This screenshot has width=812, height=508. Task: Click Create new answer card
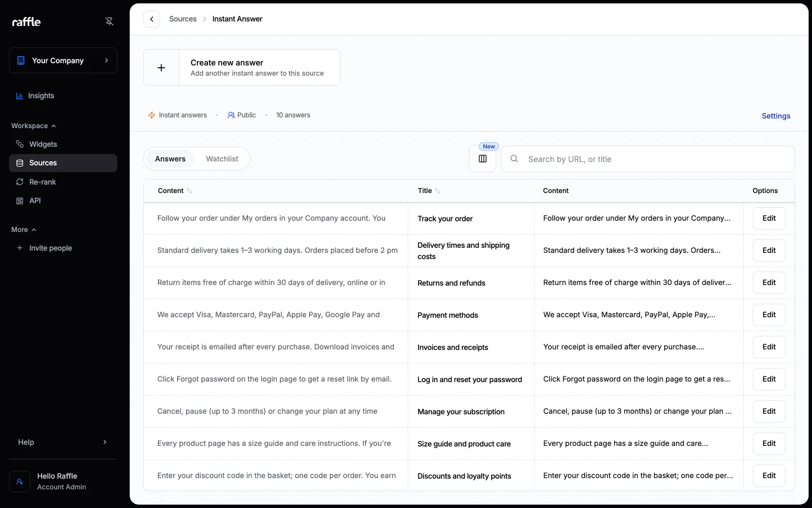click(x=242, y=68)
